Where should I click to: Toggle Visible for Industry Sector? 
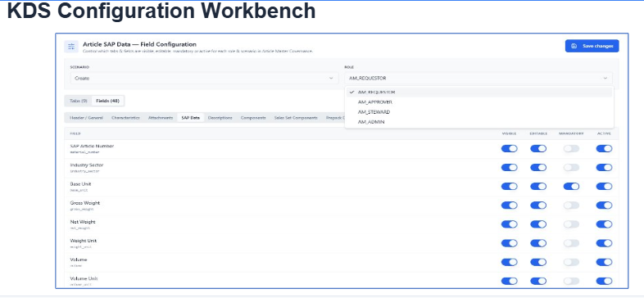[510, 168]
